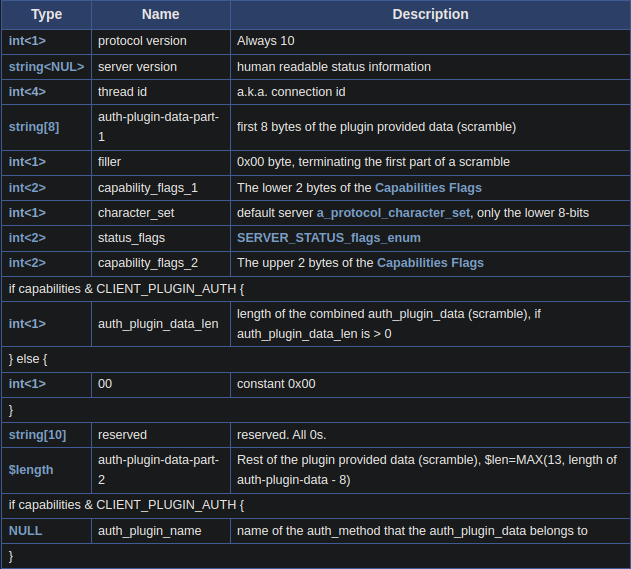631x569 pixels.
Task: Click int<2> type in capability_flags_2 row
Action: [27, 263]
